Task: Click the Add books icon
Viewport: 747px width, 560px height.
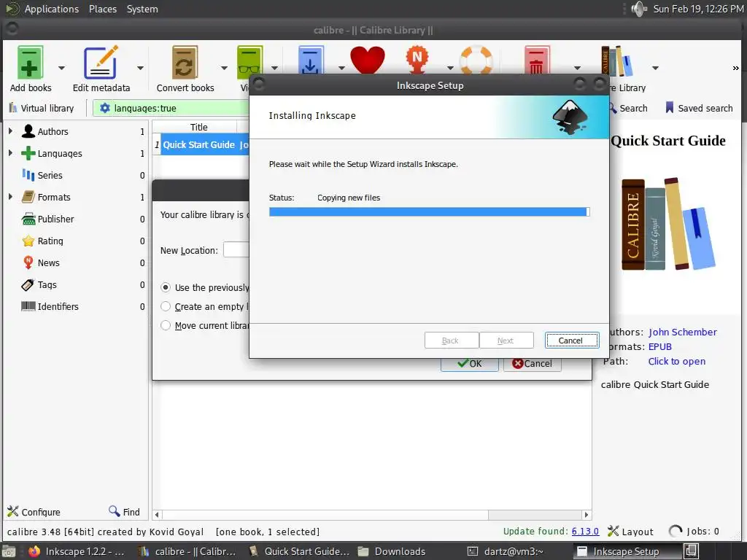Action: 30,63
